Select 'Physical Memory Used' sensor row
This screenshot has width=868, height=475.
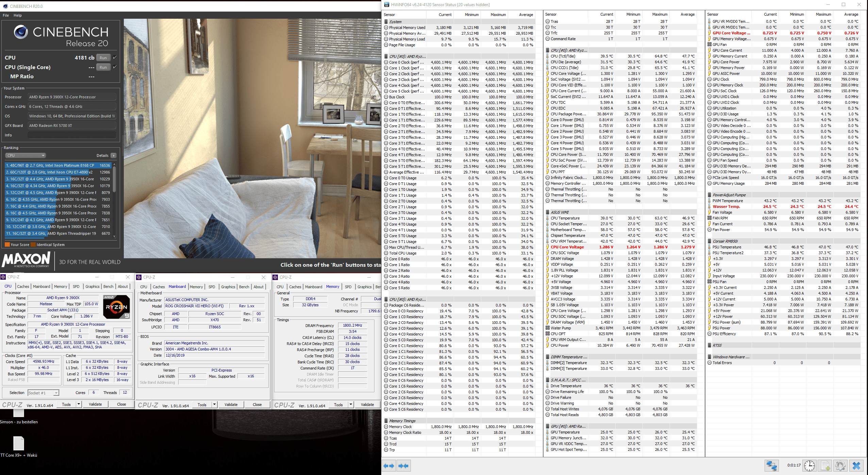point(459,28)
